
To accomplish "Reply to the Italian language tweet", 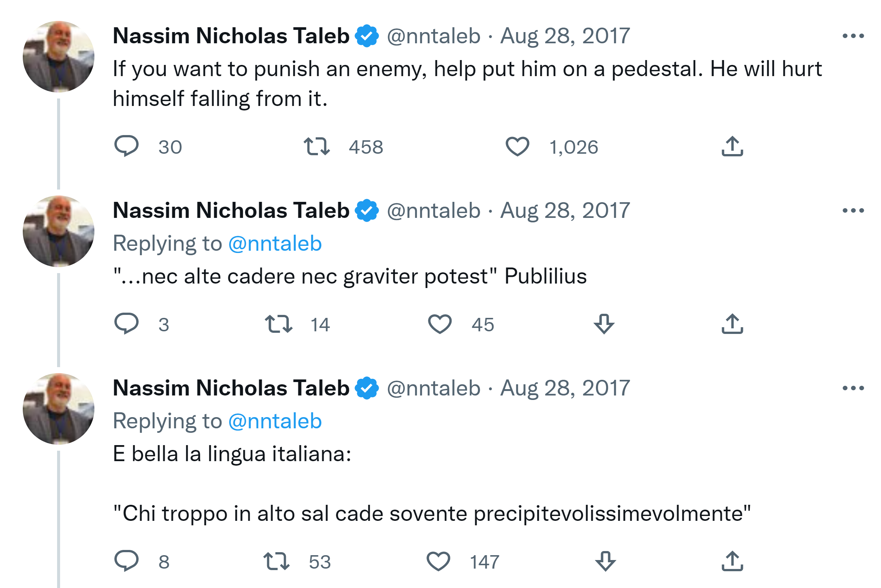I will [x=126, y=561].
